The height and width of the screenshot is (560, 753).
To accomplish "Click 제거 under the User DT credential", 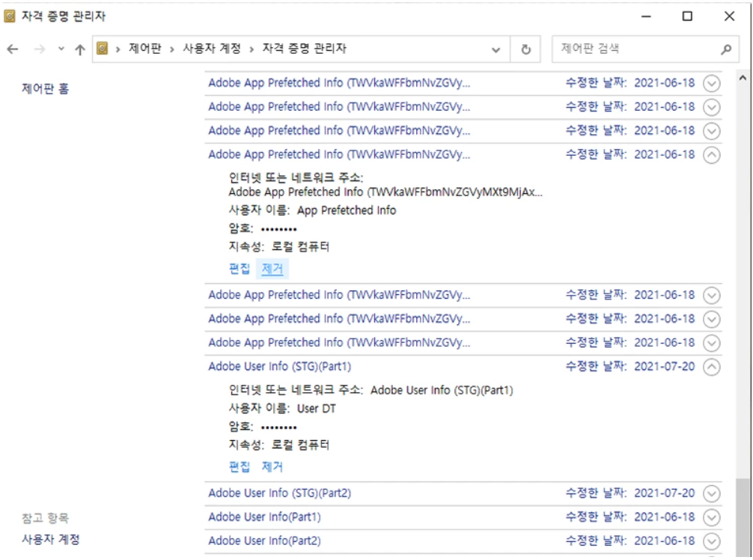I will pyautogui.click(x=272, y=467).
